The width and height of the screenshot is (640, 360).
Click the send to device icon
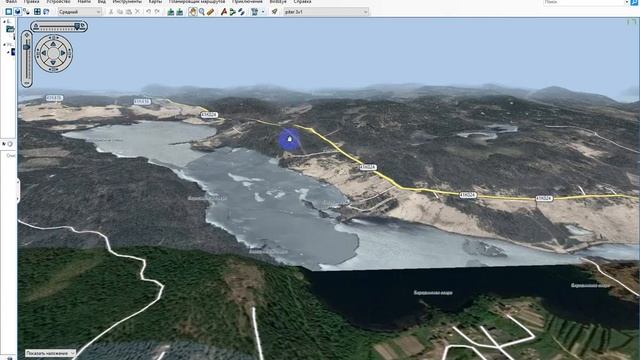[x=171, y=12]
